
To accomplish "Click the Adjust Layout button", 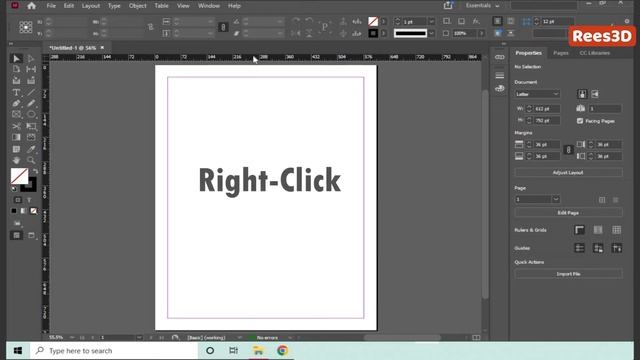I will [568, 173].
